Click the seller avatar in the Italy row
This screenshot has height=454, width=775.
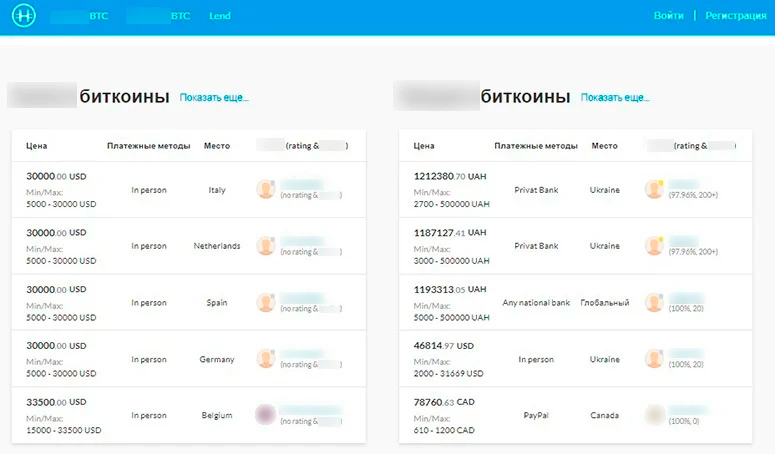point(266,189)
